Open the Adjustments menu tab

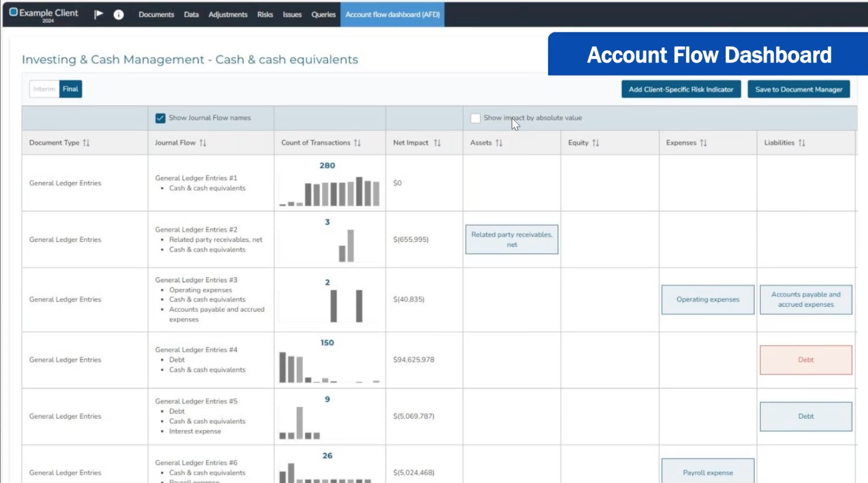[x=228, y=14]
